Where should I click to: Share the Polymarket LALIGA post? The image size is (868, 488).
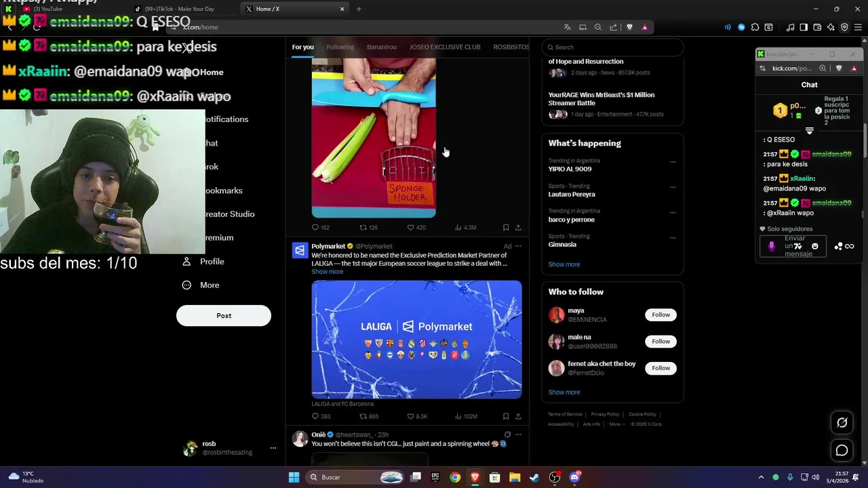coord(518,416)
